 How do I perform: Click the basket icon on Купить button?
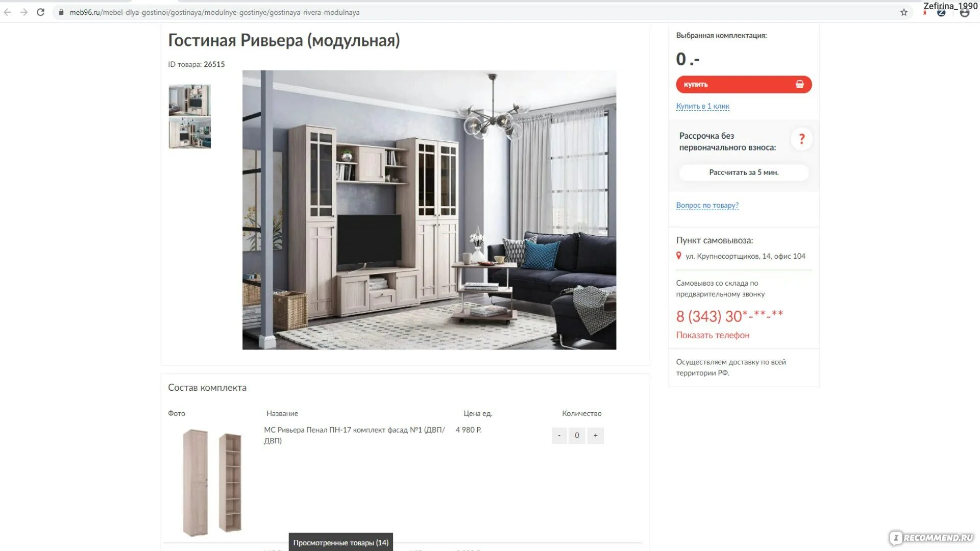(800, 84)
